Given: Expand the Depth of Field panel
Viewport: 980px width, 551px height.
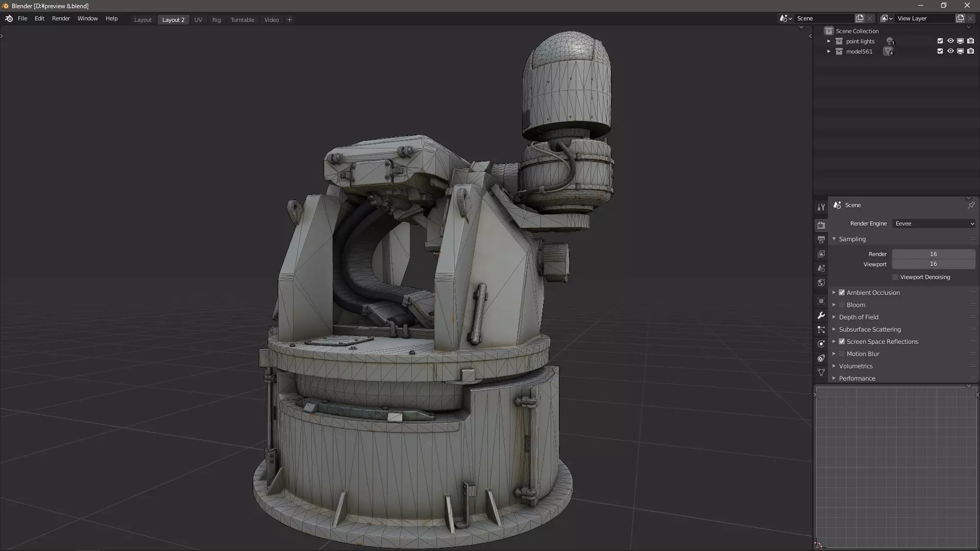Looking at the screenshot, I should [834, 317].
